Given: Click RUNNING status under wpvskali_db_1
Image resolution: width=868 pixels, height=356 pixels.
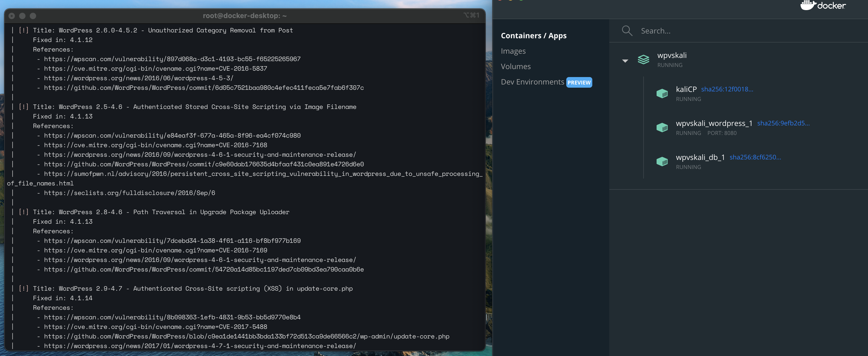Looking at the screenshot, I should [688, 167].
